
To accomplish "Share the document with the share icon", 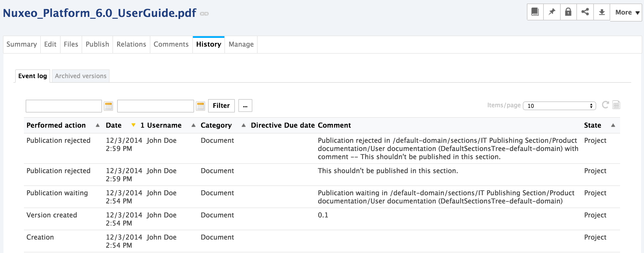I will [585, 12].
